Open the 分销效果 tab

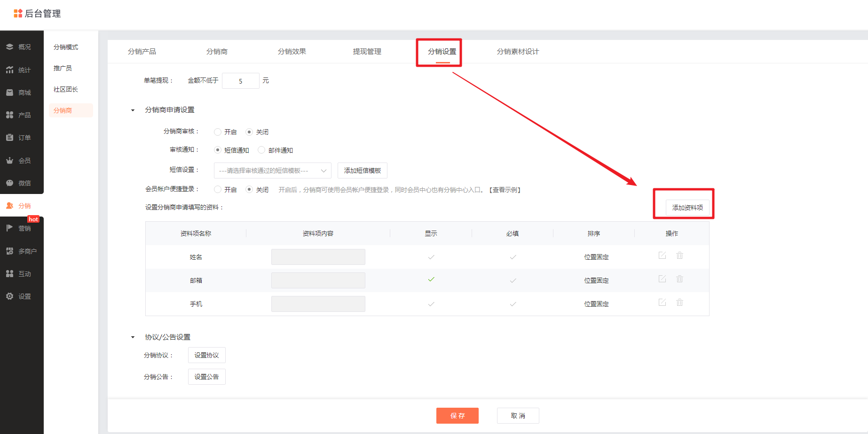[x=292, y=52]
